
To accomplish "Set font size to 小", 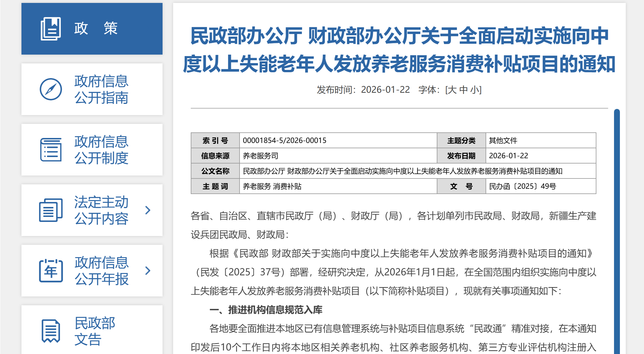I will pos(475,90).
